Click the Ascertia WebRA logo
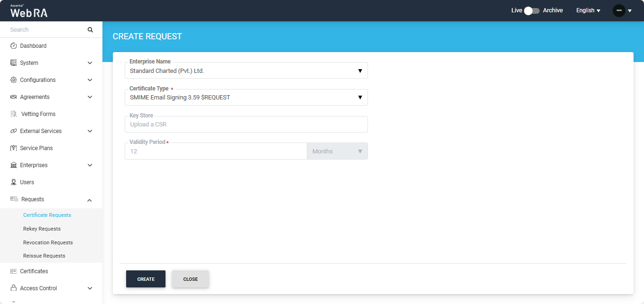 (29, 11)
